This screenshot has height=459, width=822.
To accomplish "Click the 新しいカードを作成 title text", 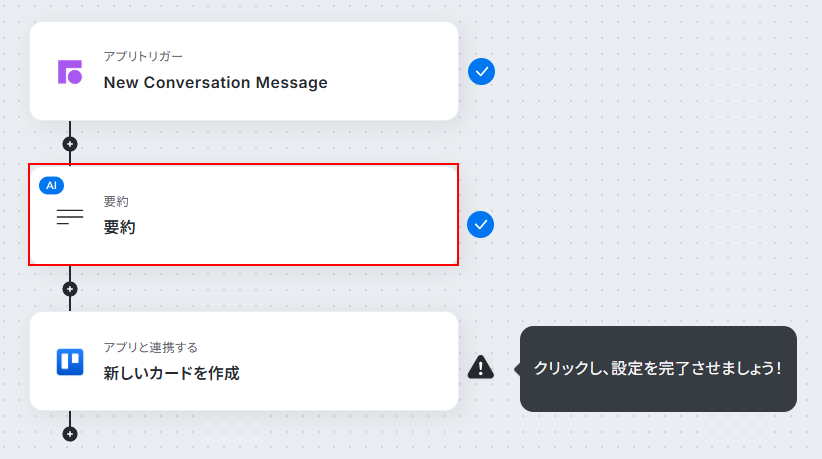I will [171, 373].
